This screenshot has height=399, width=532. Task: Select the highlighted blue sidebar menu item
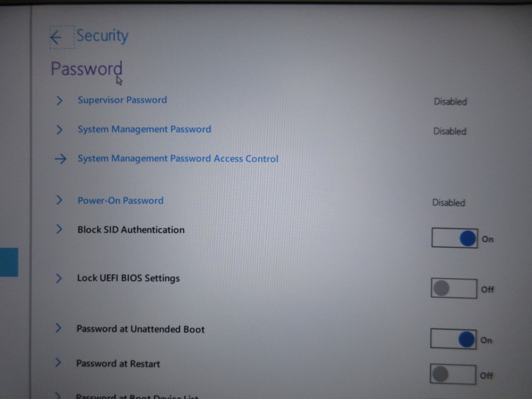click(9, 262)
